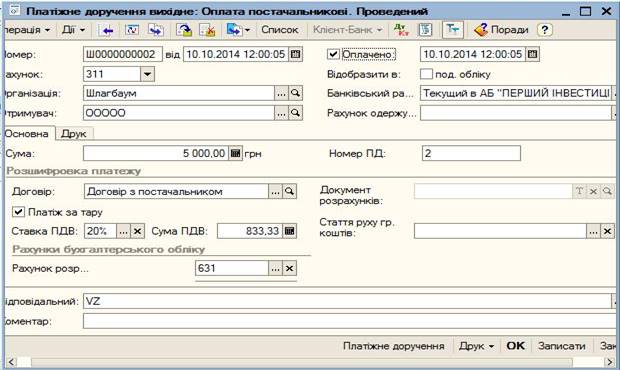Click ellipsis button for Стаття руху коштів
The image size is (620, 370).
tap(593, 231)
